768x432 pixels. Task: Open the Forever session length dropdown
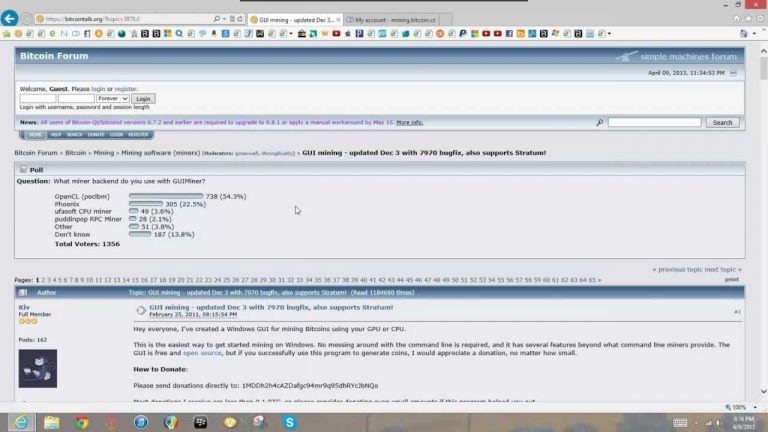[113, 98]
